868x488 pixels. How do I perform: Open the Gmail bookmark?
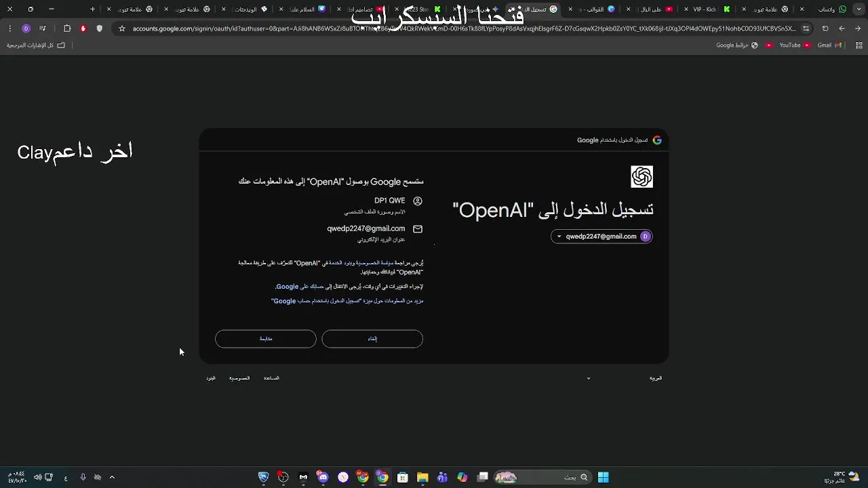pos(829,45)
